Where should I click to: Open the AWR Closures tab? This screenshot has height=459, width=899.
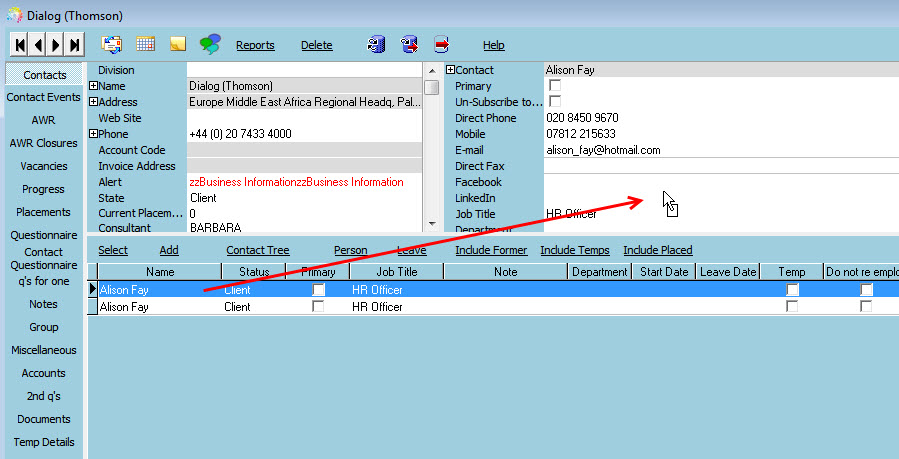tap(44, 143)
